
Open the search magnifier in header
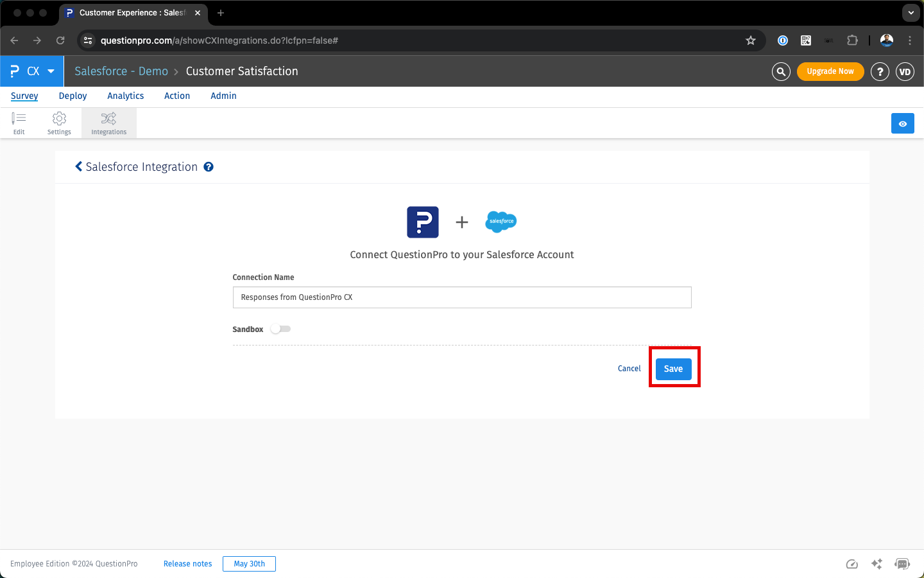click(x=780, y=71)
